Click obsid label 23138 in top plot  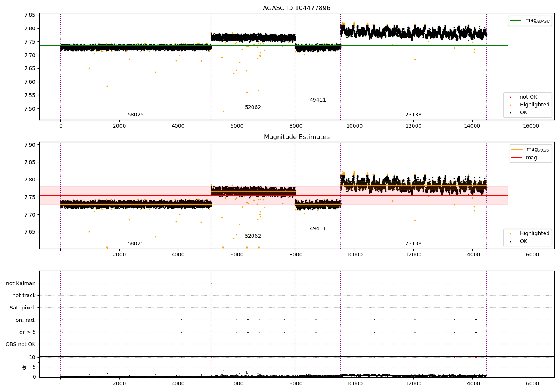(413, 115)
